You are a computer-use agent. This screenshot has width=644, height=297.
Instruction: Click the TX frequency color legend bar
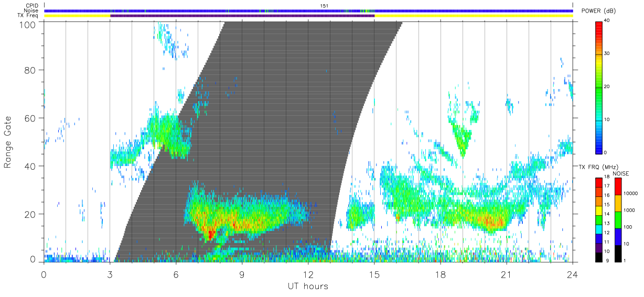599,219
